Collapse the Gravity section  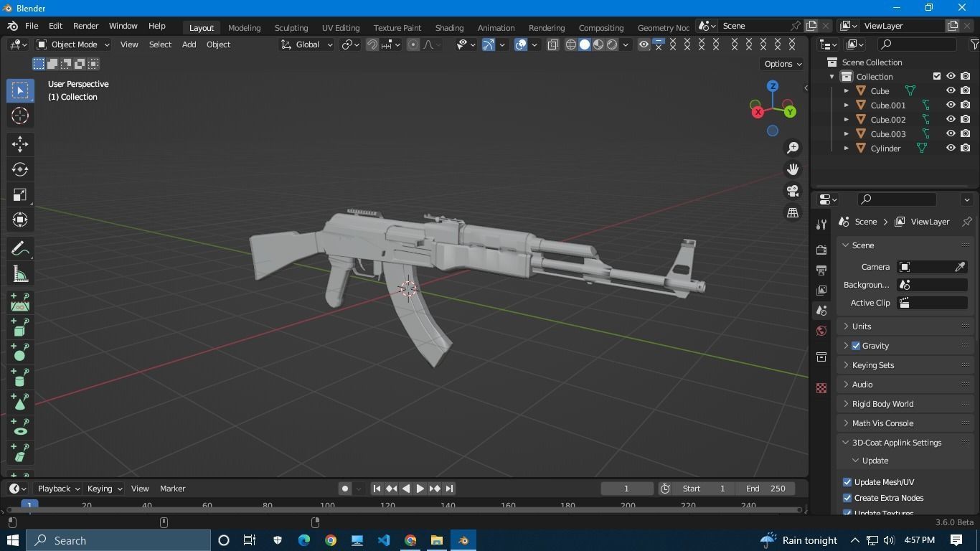(x=846, y=345)
